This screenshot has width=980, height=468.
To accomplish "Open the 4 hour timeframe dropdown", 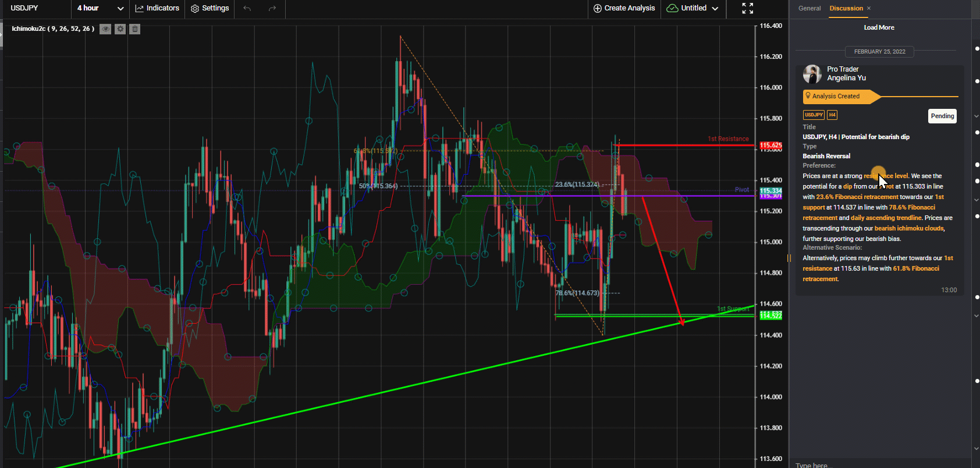I will point(100,8).
